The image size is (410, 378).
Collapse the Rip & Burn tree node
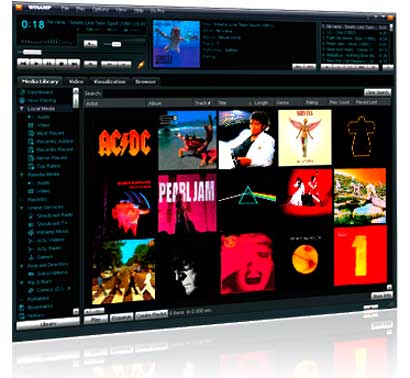click(x=22, y=282)
